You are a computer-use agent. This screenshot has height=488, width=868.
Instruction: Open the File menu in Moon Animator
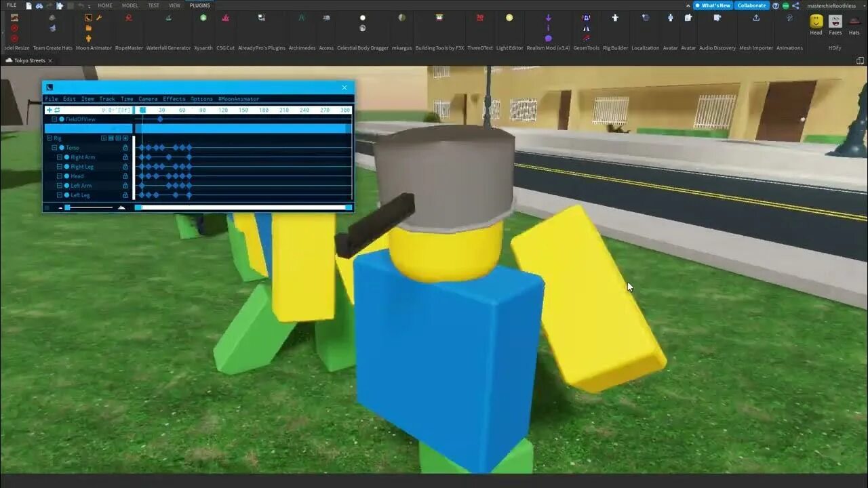52,99
